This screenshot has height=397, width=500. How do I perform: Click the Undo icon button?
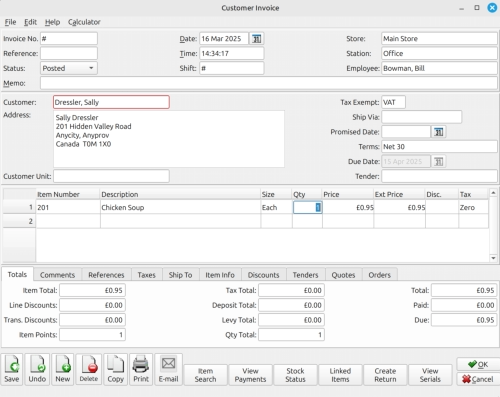coord(37,369)
